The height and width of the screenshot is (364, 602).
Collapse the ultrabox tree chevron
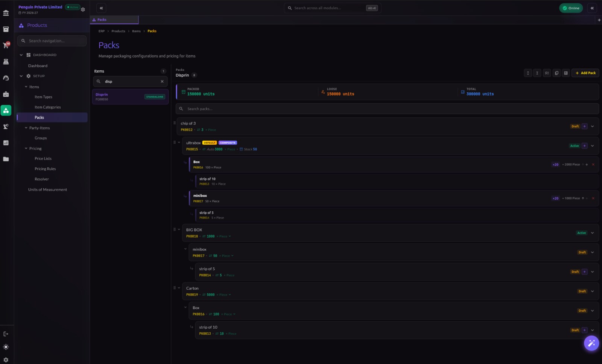(x=179, y=143)
